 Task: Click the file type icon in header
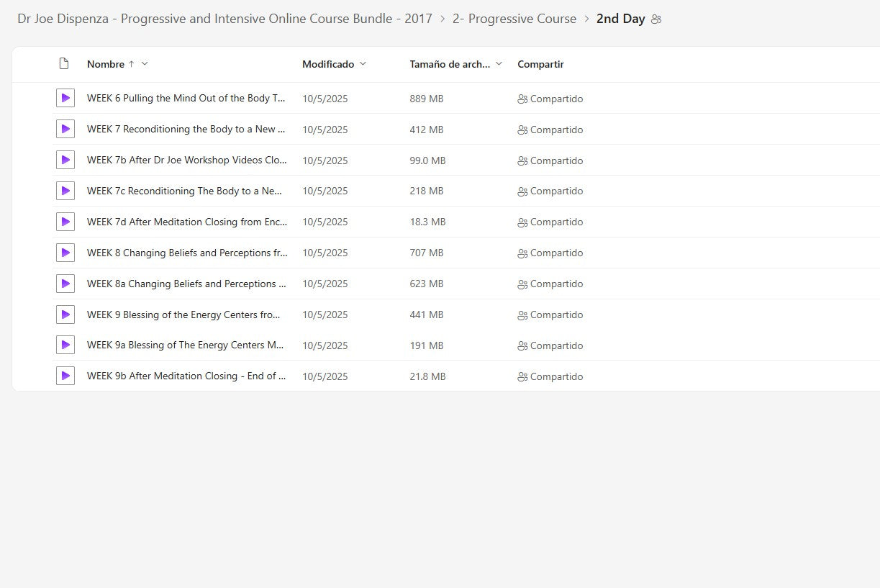[x=64, y=64]
